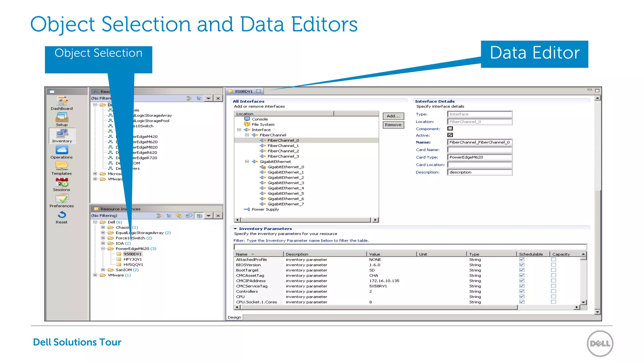Collapse the GigabitEthernet node
This screenshot has height=362, width=644.
click(247, 162)
